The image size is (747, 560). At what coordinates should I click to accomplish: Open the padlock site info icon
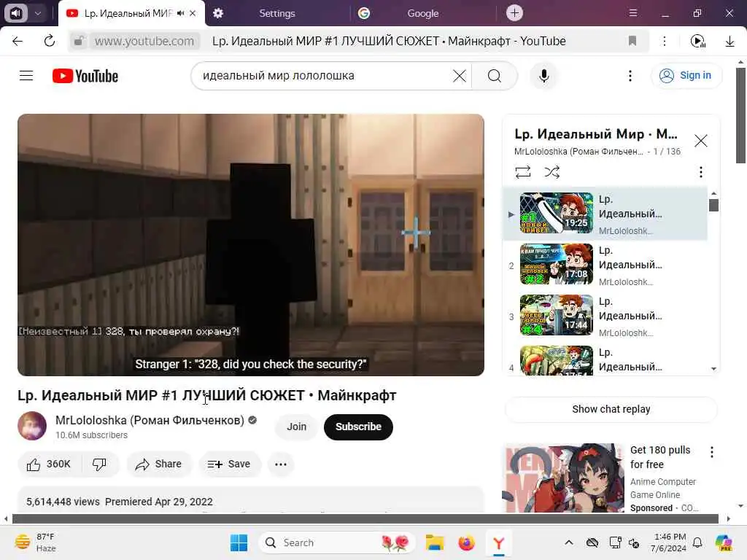pyautogui.click(x=79, y=41)
